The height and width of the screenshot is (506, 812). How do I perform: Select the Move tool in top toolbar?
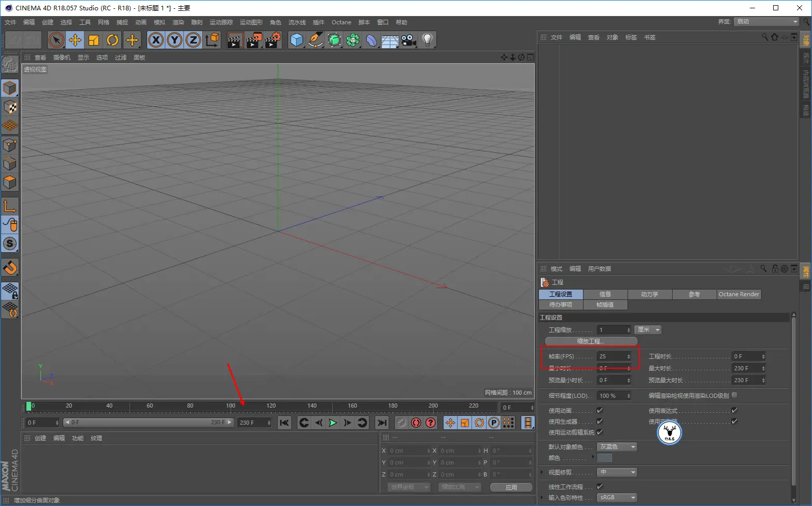tap(75, 40)
